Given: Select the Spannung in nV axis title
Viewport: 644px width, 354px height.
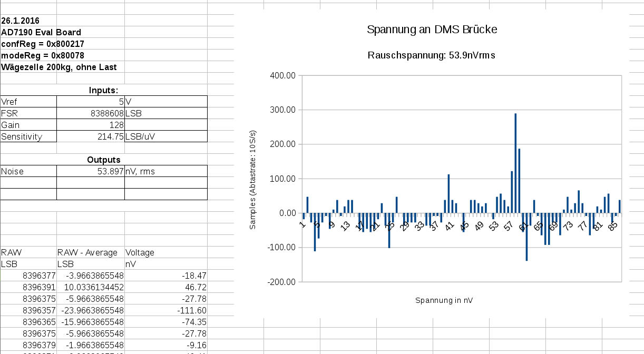Looking at the screenshot, I should click(444, 300).
